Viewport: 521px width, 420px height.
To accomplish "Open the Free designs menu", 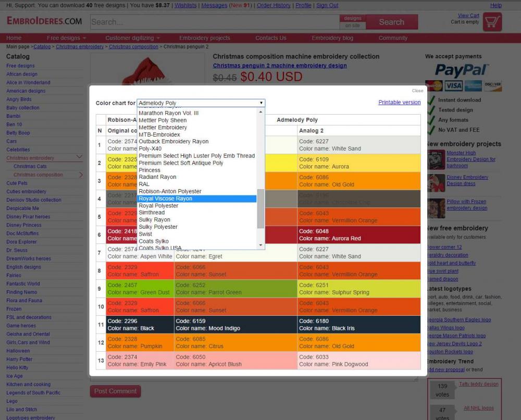I will point(66,38).
